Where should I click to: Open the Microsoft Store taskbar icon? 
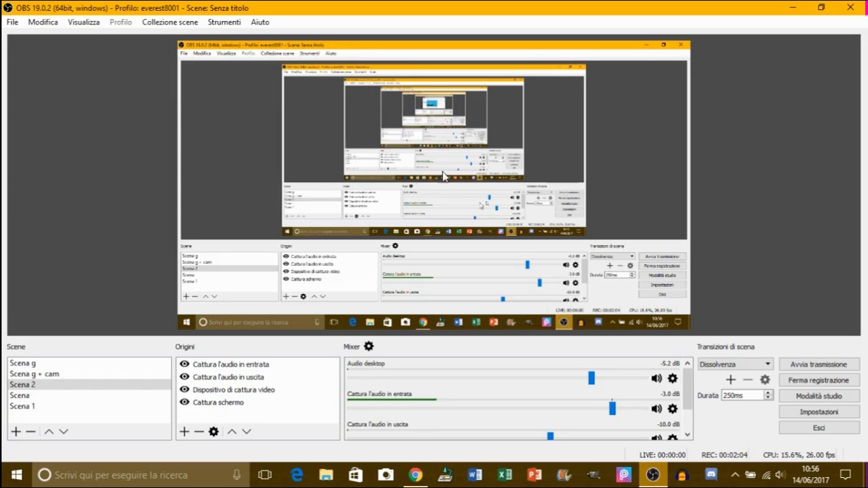[356, 475]
